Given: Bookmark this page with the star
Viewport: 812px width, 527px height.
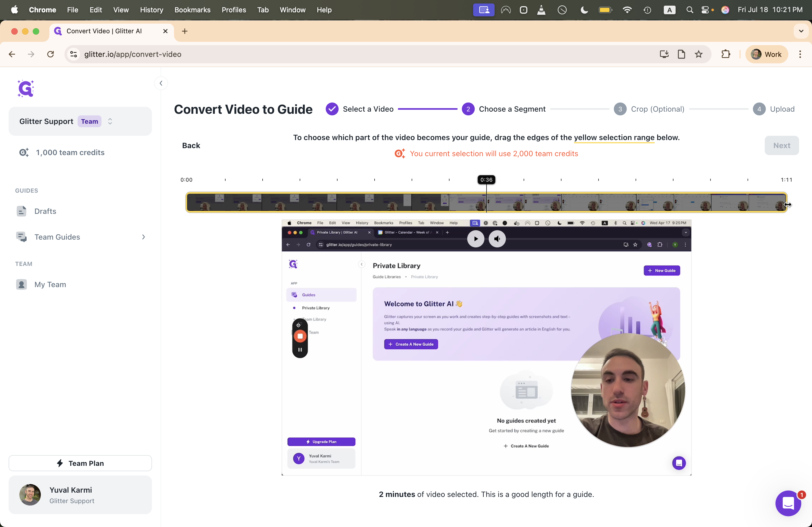Looking at the screenshot, I should (699, 54).
